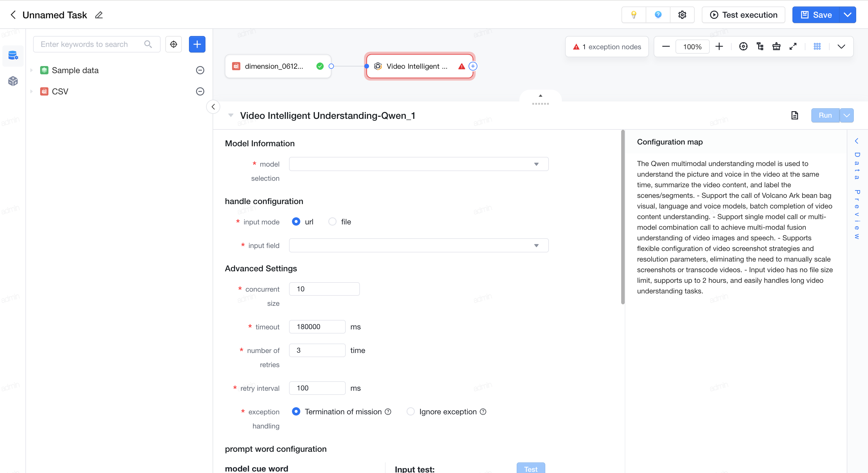Viewport: 868px width, 473px height.
Task: Click the pencil icon to rename task
Action: click(x=99, y=15)
